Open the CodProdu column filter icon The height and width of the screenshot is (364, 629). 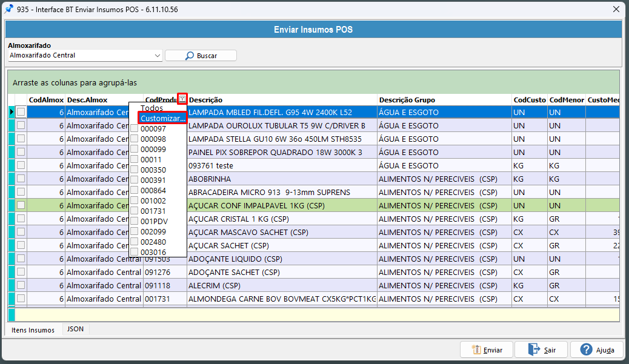pos(182,99)
